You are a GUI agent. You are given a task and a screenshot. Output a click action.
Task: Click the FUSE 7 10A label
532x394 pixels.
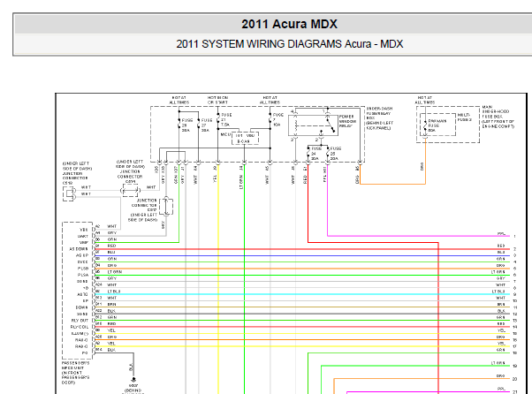point(278,119)
